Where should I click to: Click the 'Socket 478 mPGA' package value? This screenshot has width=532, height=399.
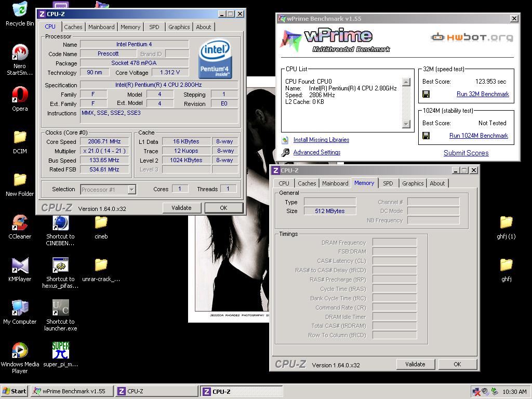[134, 63]
